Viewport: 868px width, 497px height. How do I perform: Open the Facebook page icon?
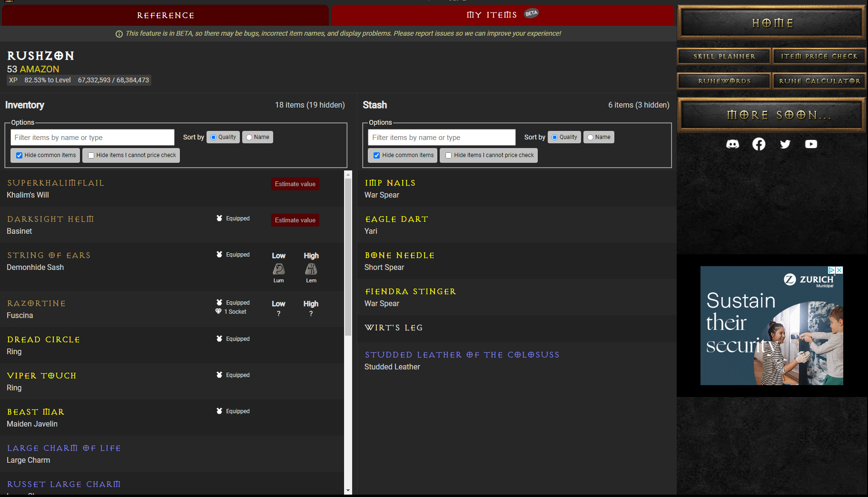point(759,144)
